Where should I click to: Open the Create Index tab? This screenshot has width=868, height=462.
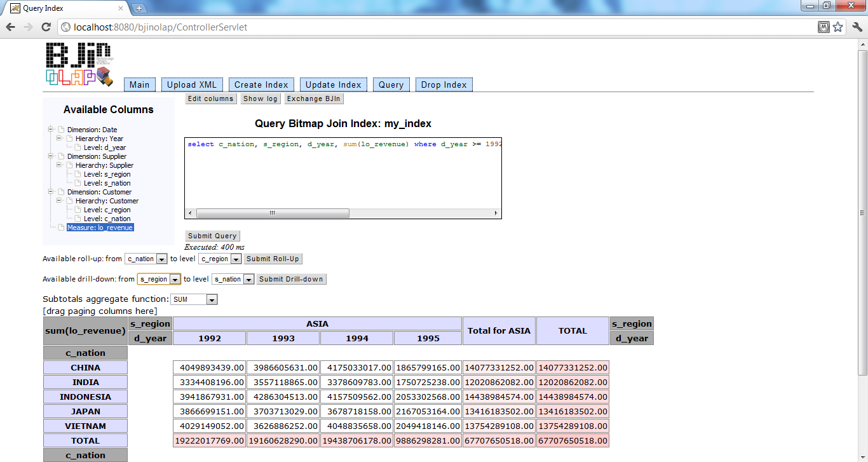coord(261,85)
